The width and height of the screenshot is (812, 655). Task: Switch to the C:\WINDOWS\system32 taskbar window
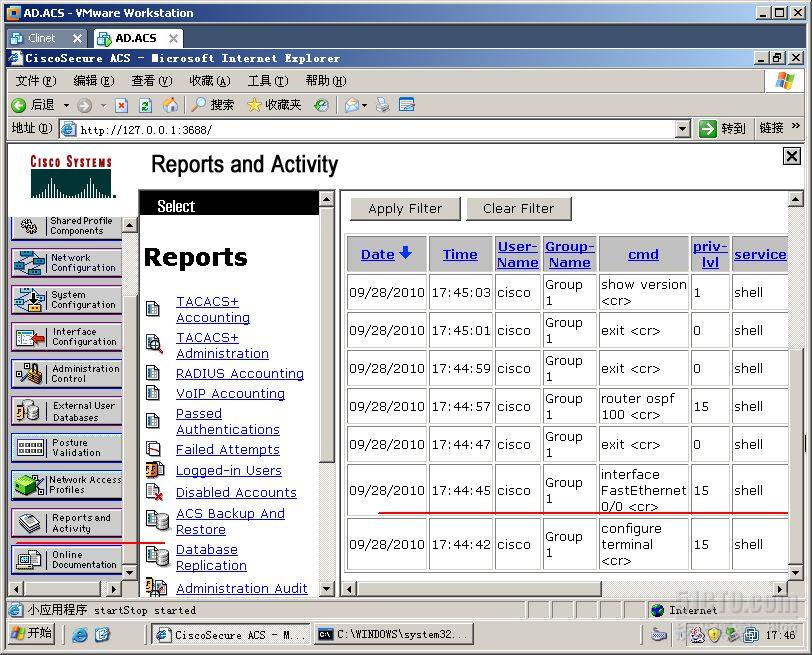pyautogui.click(x=394, y=634)
